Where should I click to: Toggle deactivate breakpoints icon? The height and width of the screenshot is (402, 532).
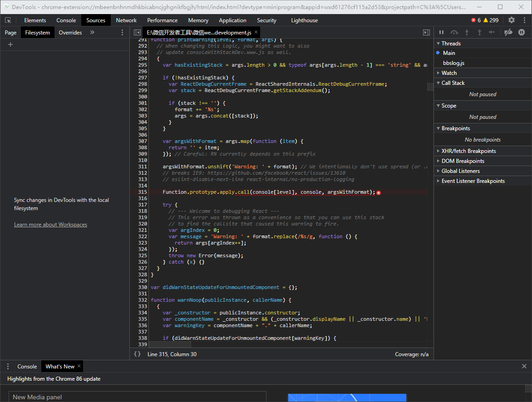point(508,32)
